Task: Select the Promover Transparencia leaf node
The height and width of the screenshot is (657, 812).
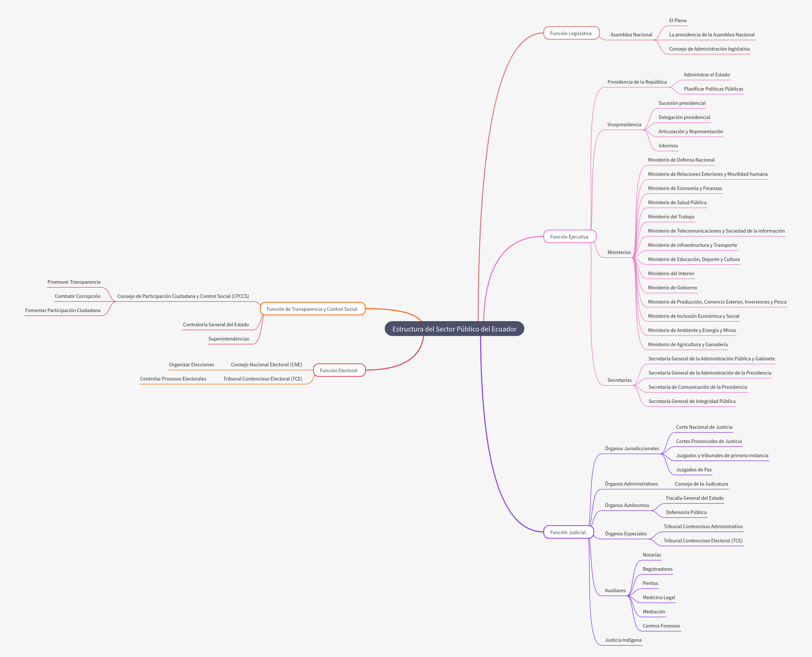Action: [x=74, y=282]
